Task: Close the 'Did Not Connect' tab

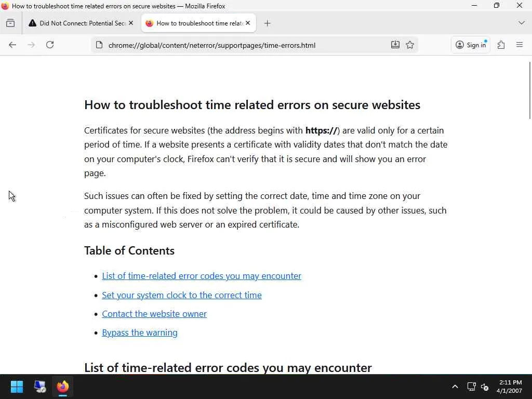Action: 131,23
